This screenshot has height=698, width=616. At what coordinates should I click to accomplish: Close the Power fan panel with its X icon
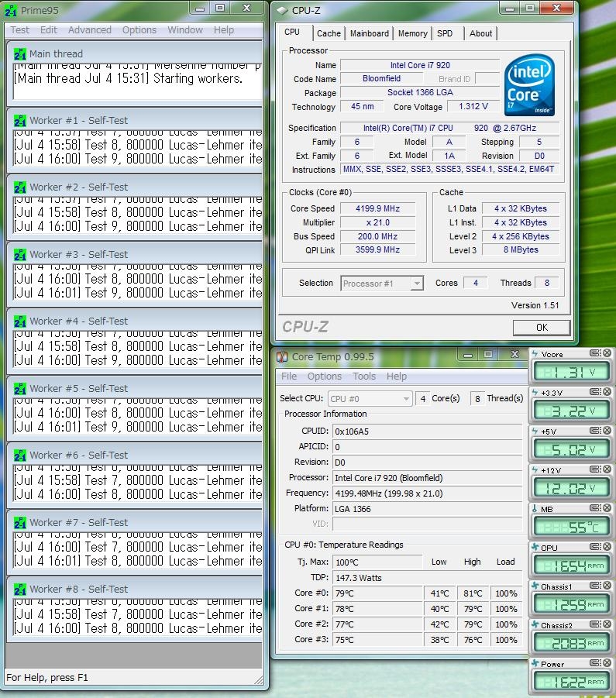coord(607,663)
